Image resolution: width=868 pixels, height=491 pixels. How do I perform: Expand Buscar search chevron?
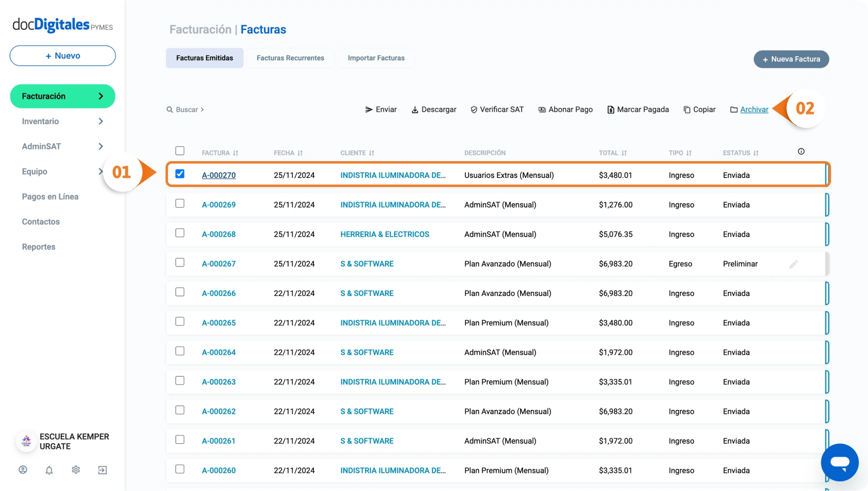[x=202, y=109]
